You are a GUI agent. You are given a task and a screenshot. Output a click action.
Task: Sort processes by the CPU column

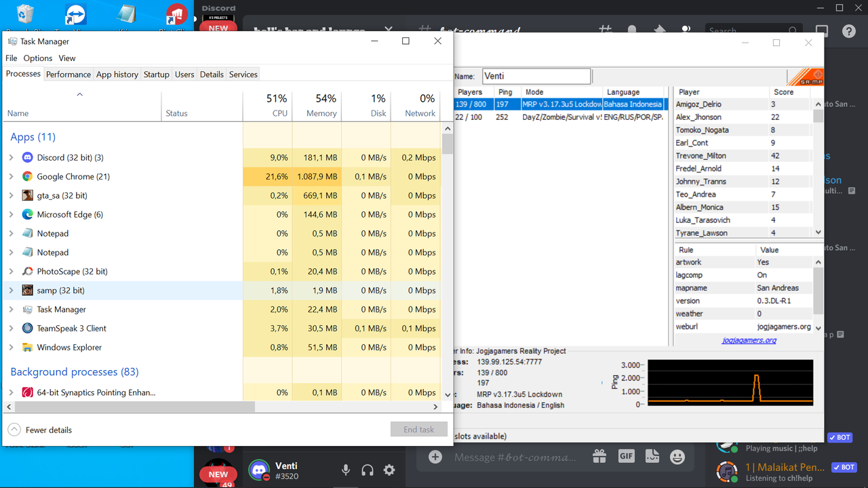pos(268,105)
